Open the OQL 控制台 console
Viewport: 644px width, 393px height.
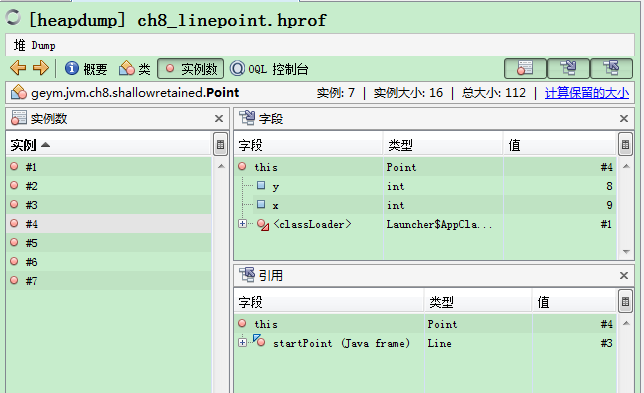click(269, 69)
